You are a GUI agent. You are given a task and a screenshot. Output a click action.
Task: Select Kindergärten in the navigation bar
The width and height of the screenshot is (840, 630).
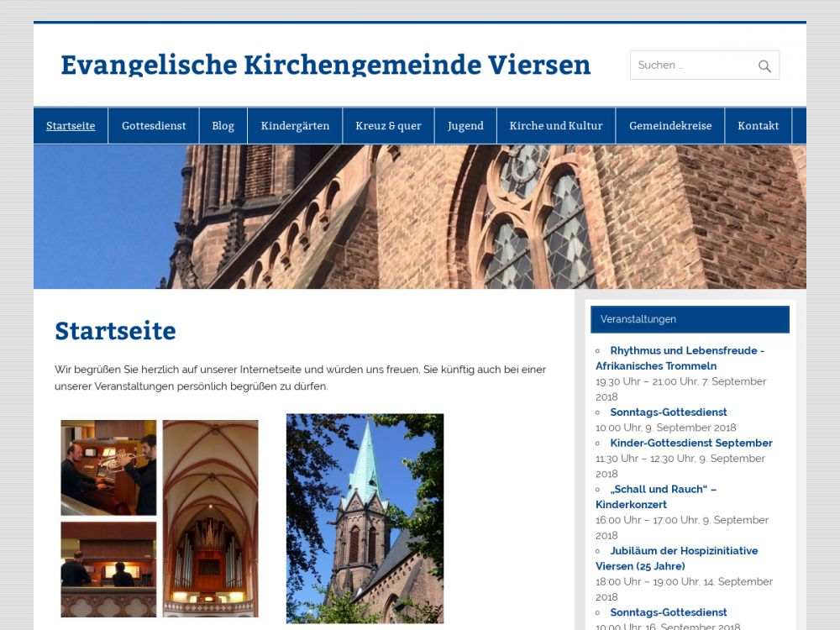[295, 126]
